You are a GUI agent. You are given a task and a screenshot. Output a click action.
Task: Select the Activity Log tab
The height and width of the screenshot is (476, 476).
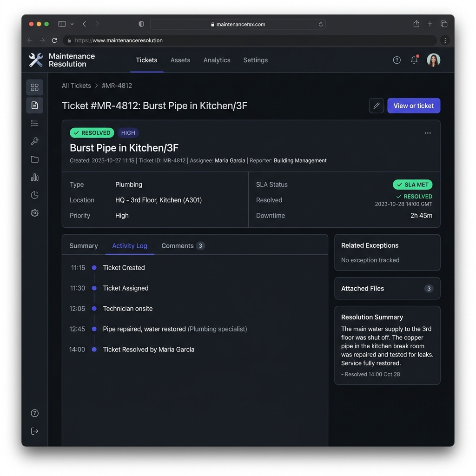[130, 246]
